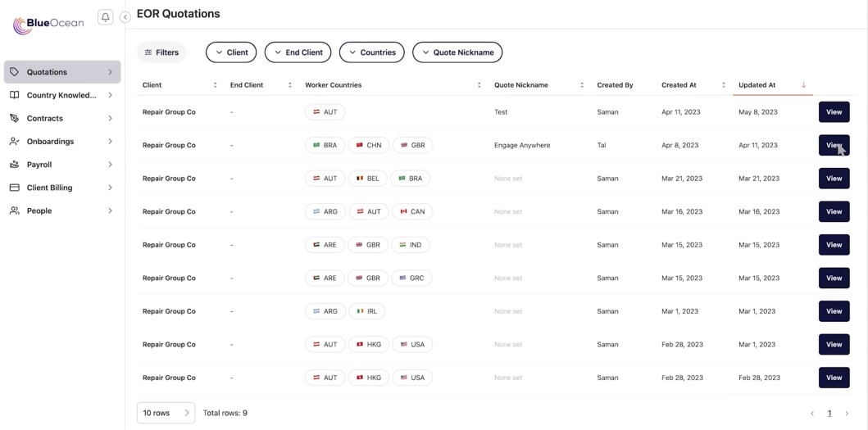Click the Client Billing card icon

(15, 188)
